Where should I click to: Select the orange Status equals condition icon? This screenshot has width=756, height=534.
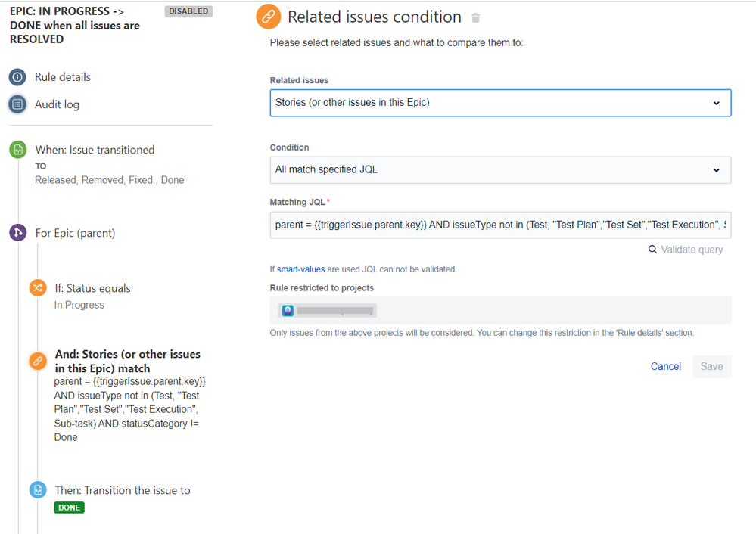38,288
